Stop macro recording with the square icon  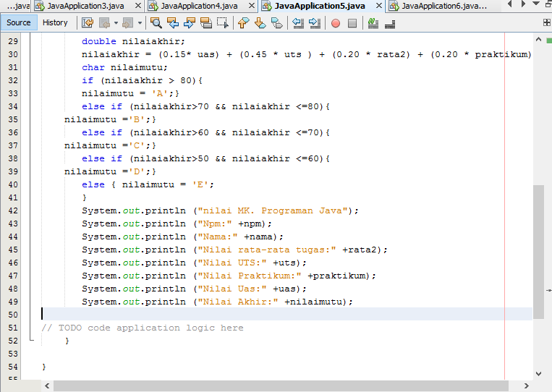(352, 23)
